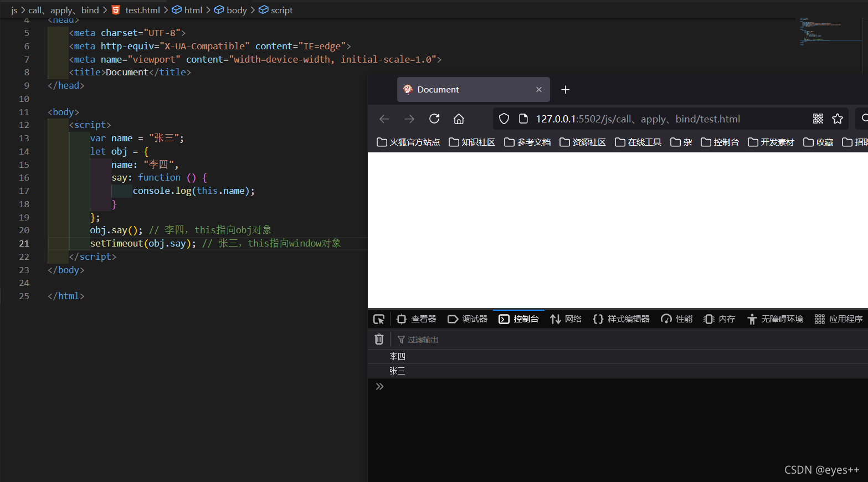Switch to the 内存 memory tab
This screenshot has width=868, height=482.
coord(719,319)
